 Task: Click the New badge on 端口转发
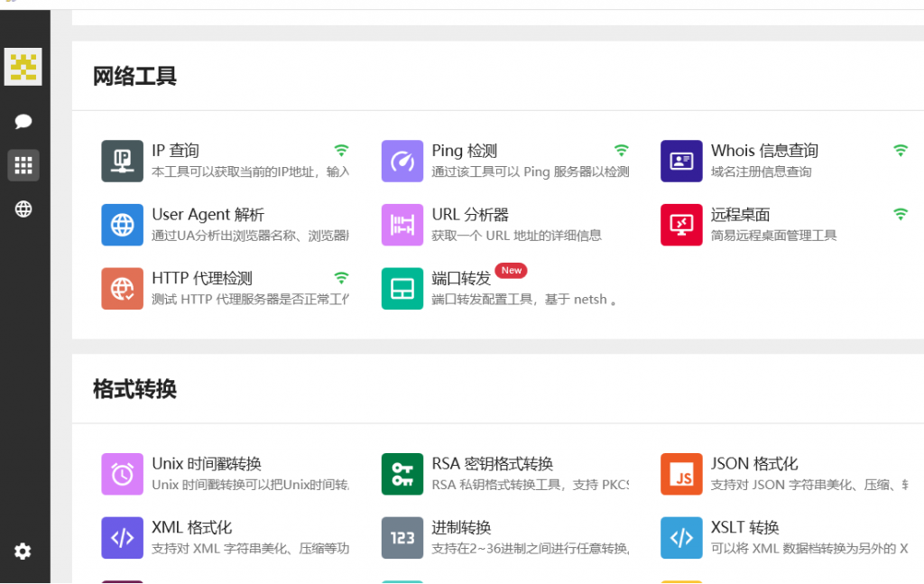[x=511, y=270]
